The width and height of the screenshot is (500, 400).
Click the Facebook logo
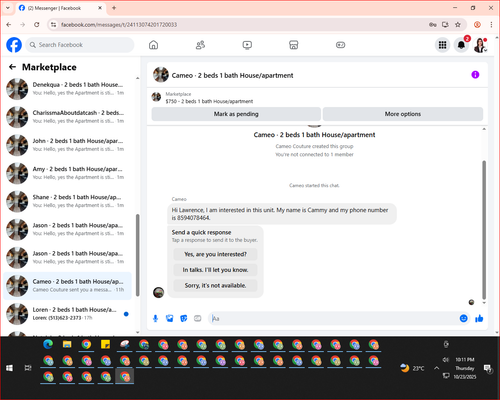tap(14, 45)
